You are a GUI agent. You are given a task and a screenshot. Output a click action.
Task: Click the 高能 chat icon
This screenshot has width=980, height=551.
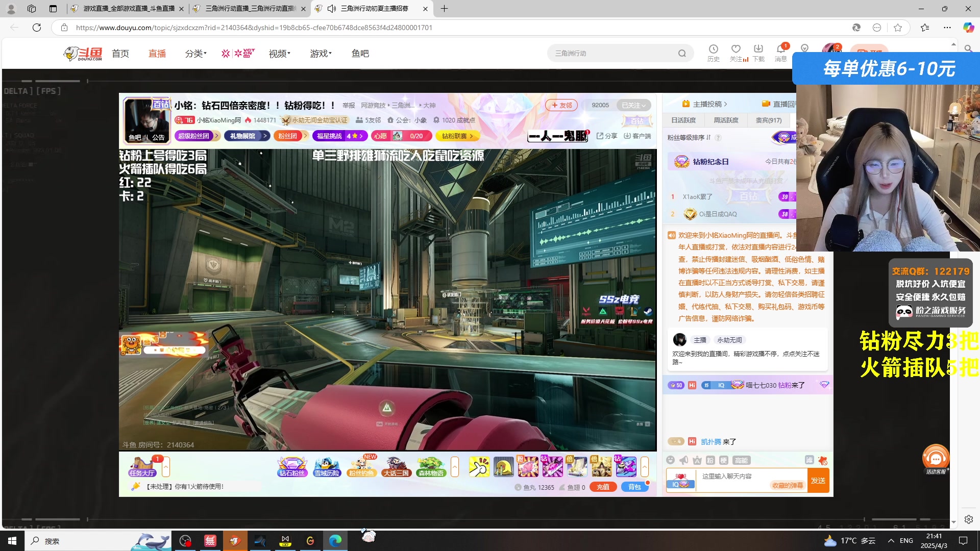(741, 460)
